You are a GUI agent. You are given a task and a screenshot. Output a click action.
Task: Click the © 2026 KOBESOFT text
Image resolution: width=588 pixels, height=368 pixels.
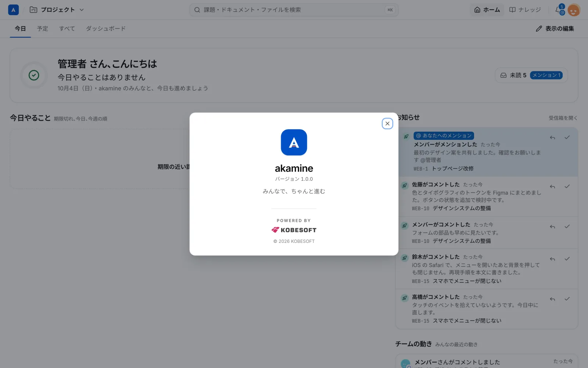(x=294, y=241)
